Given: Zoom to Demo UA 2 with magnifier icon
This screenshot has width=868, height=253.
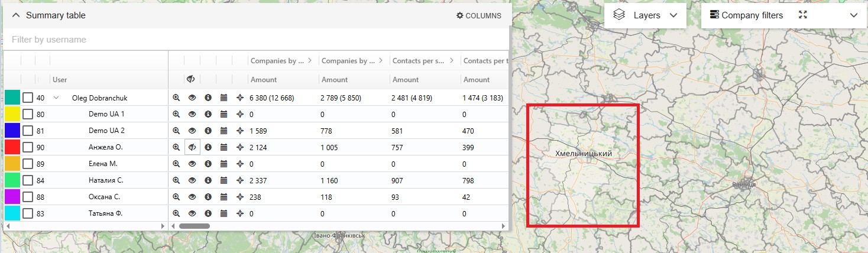Looking at the screenshot, I should [x=176, y=131].
